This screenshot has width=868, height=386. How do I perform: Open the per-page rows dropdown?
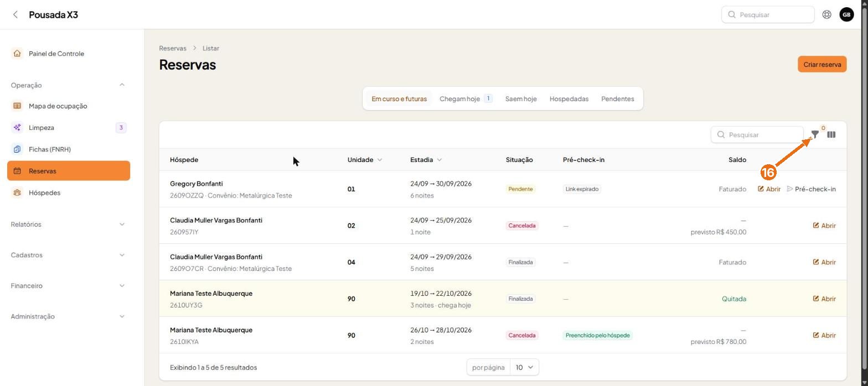point(524,367)
